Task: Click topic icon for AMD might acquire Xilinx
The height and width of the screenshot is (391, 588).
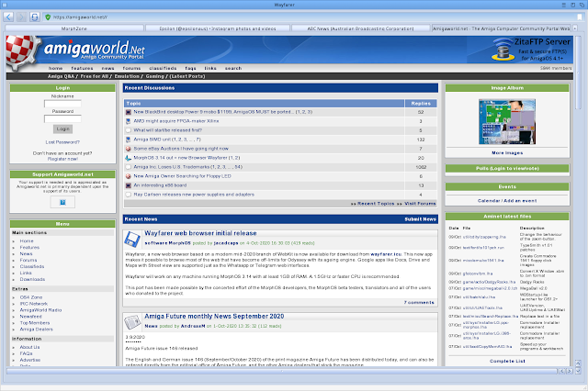Action: tap(129, 121)
